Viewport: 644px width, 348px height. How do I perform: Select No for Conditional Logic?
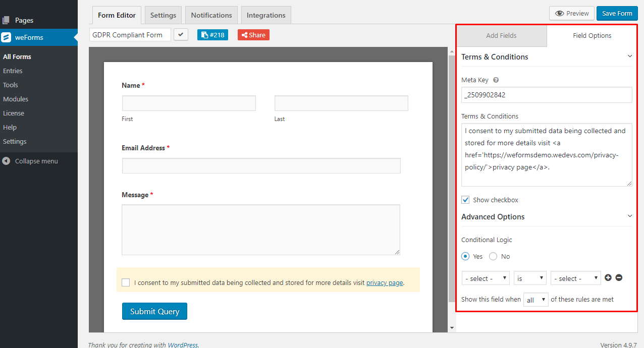tap(494, 256)
